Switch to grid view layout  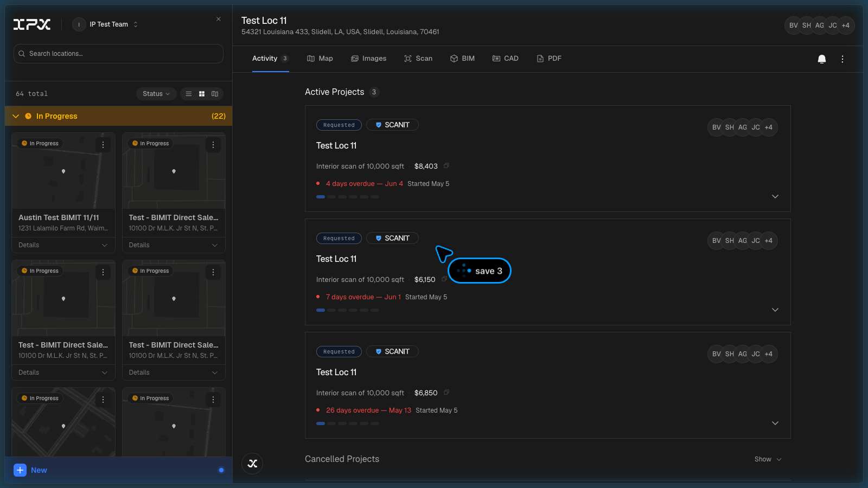202,94
